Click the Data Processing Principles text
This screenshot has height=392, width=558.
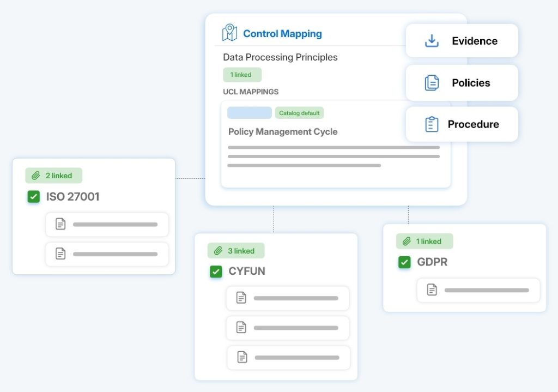280,57
